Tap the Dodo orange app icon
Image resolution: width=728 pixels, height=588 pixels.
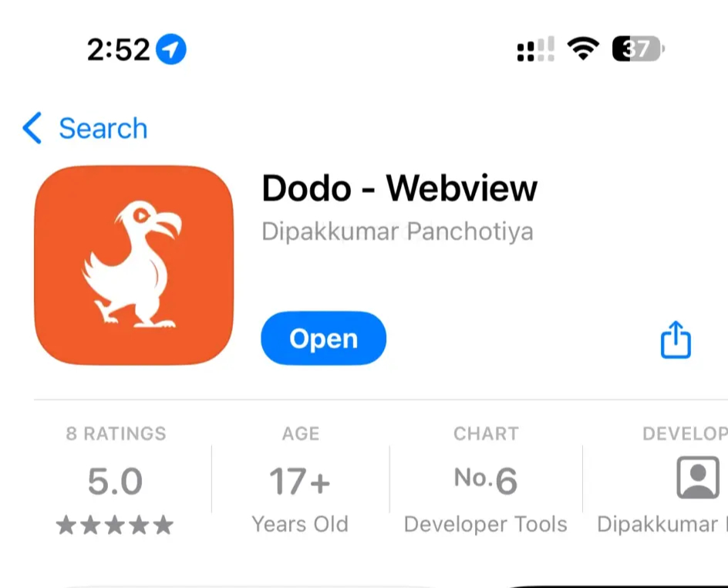coord(133,265)
